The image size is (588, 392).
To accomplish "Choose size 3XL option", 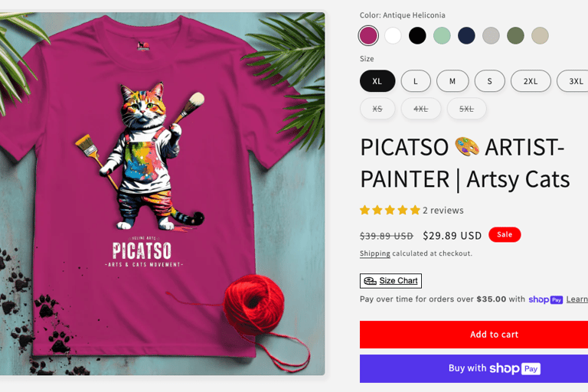I will 573,81.
